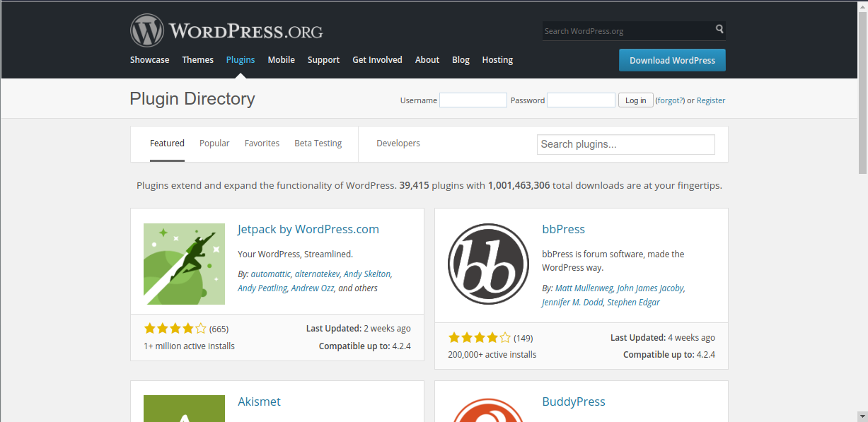The width and height of the screenshot is (868, 422).
Task: Click Jetpack 'Last Updated: 2 weeks ago'
Action: point(358,329)
